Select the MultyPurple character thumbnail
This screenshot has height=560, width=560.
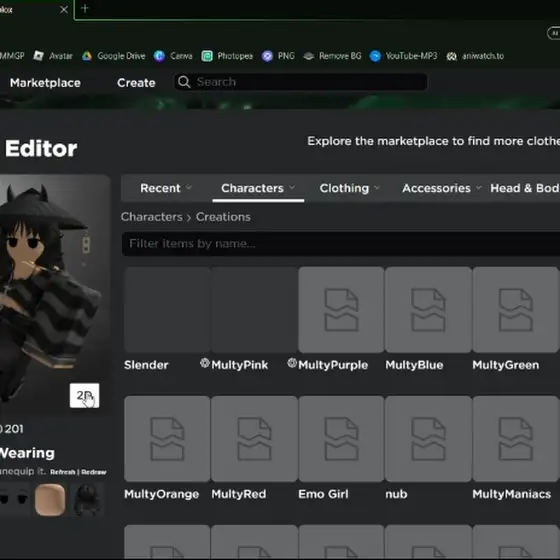pos(341,310)
